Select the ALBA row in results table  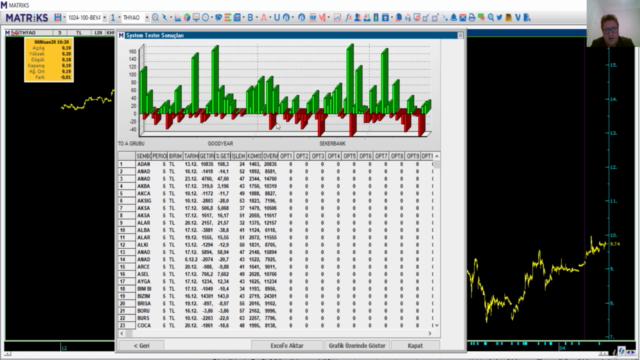point(276,230)
